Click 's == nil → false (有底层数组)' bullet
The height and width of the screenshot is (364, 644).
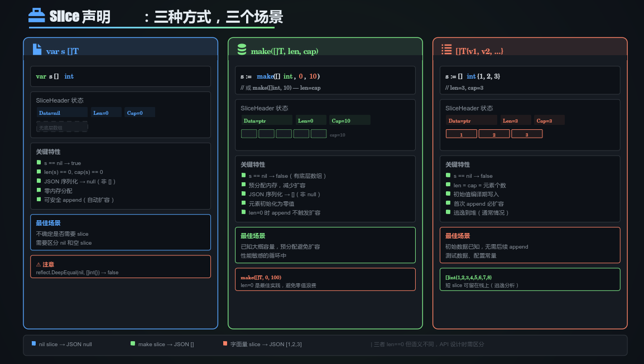tap(287, 176)
